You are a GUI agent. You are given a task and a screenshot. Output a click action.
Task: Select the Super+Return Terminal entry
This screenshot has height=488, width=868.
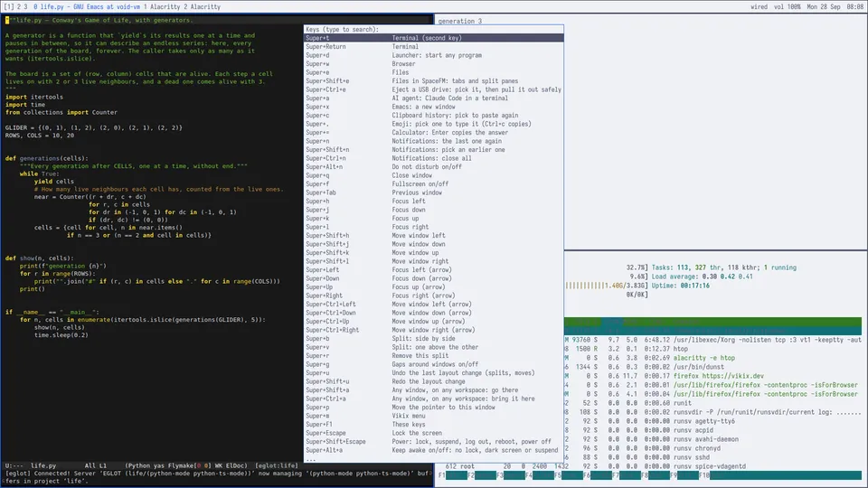click(x=434, y=46)
